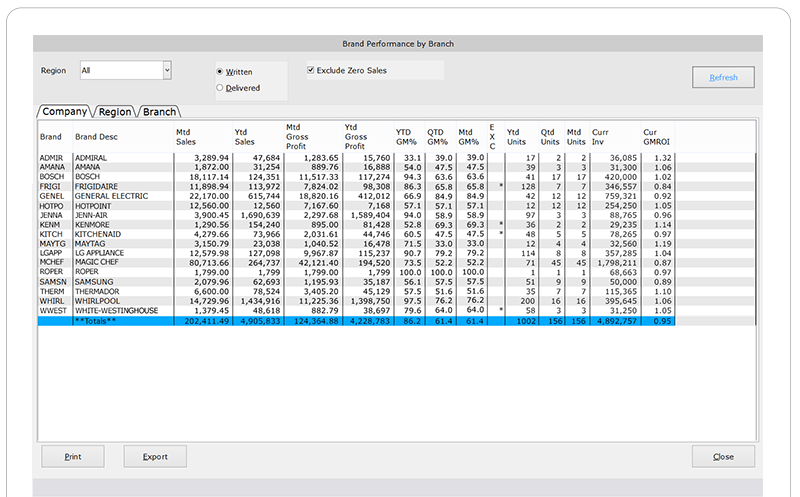Image resolution: width=800 pixels, height=497 pixels.
Task: Click the Export button
Action: pyautogui.click(x=155, y=457)
